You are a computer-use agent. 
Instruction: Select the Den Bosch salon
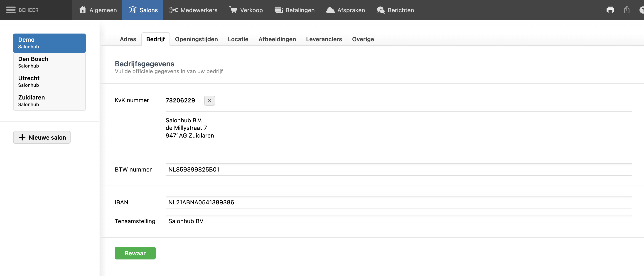[x=49, y=62]
